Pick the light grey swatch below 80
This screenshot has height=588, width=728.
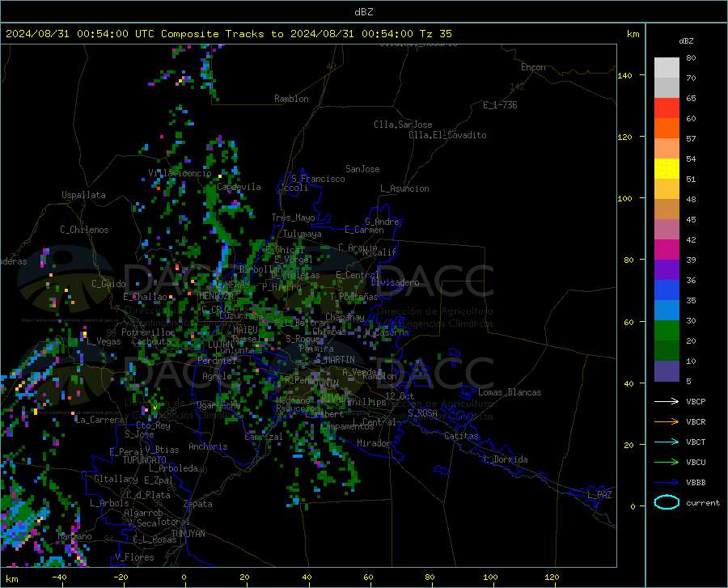click(667, 68)
